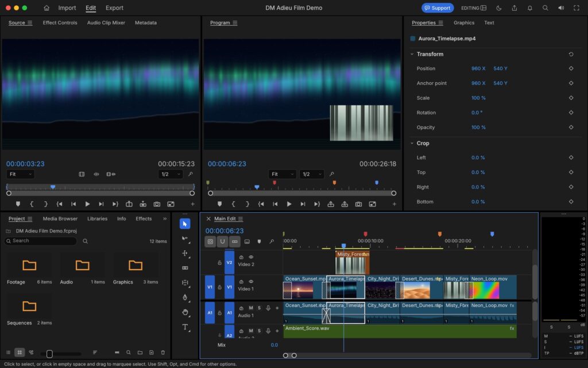Screen dimensions: 588x368
Task: Toggle visibility of Video 1 track
Action: 251,282
